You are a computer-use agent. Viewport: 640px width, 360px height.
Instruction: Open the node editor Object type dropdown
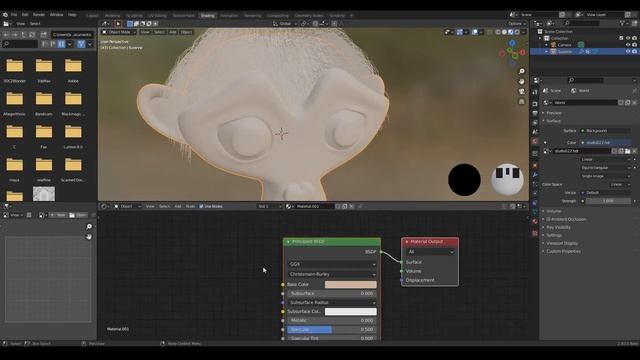[x=127, y=207]
